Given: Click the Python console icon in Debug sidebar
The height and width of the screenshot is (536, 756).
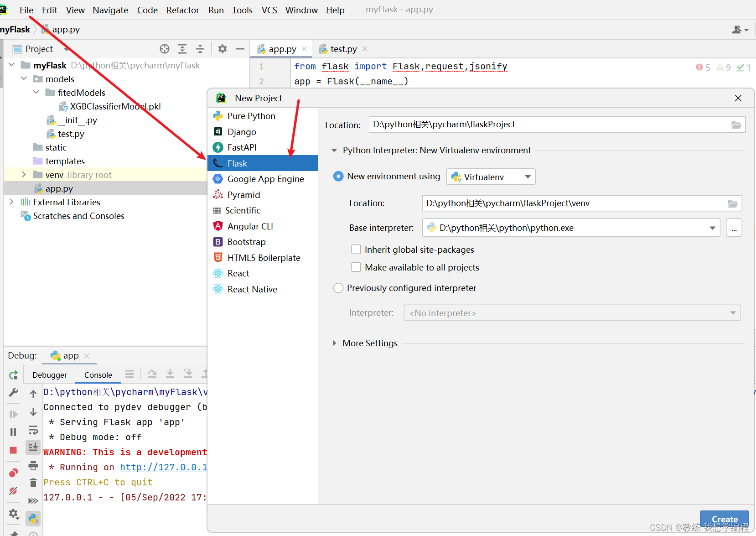Looking at the screenshot, I should pos(33,519).
